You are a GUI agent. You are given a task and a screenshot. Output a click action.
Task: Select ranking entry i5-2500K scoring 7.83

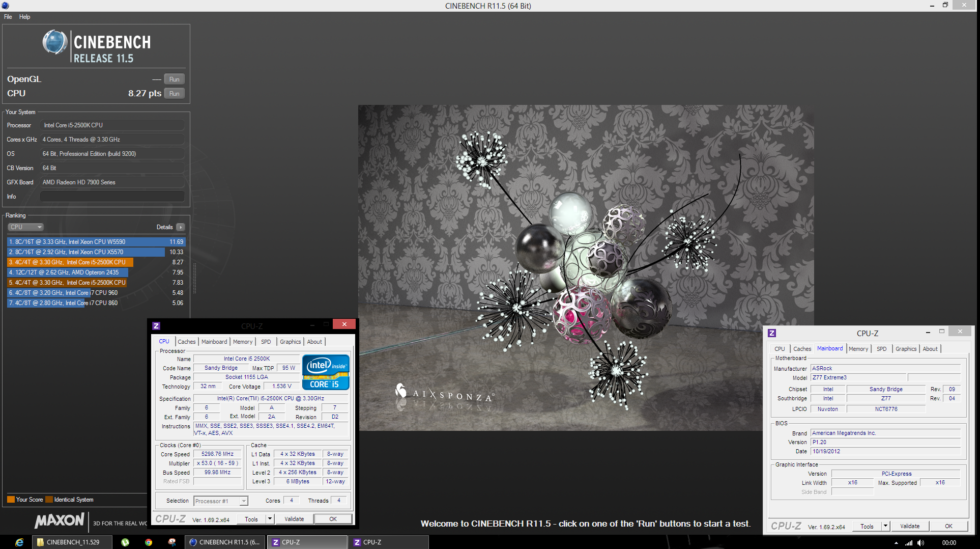click(96, 283)
